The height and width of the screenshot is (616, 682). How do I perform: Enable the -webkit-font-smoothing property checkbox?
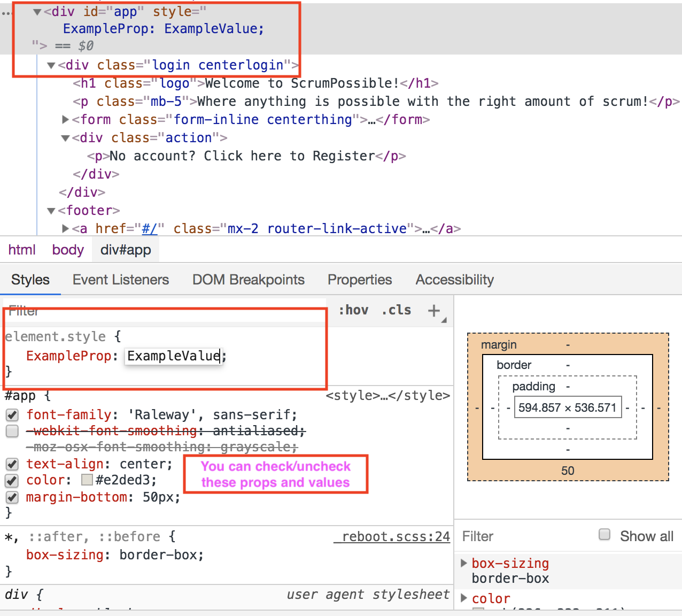pos(12,431)
